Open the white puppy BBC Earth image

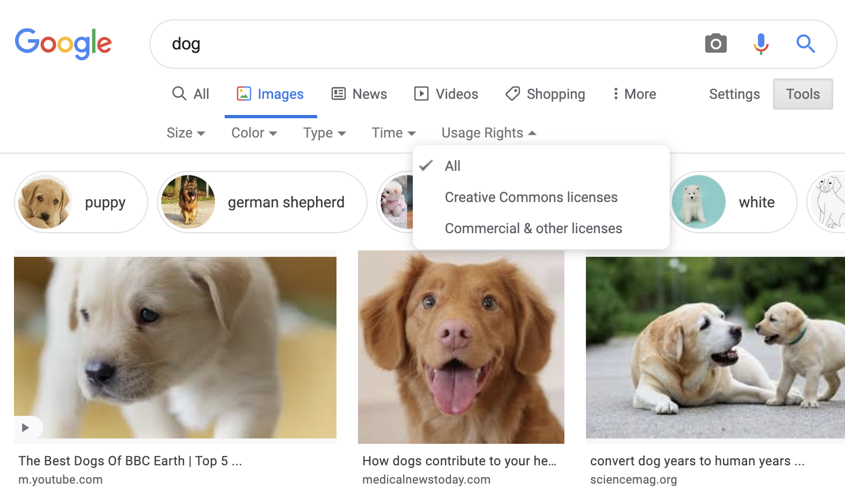click(x=175, y=347)
